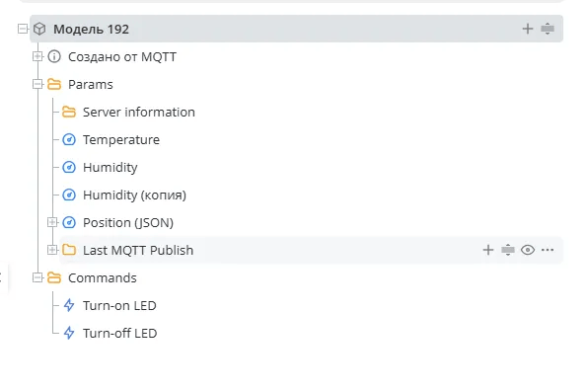
Task: Click the insert-row icon on Last MQTT Publish row
Action: click(x=508, y=250)
